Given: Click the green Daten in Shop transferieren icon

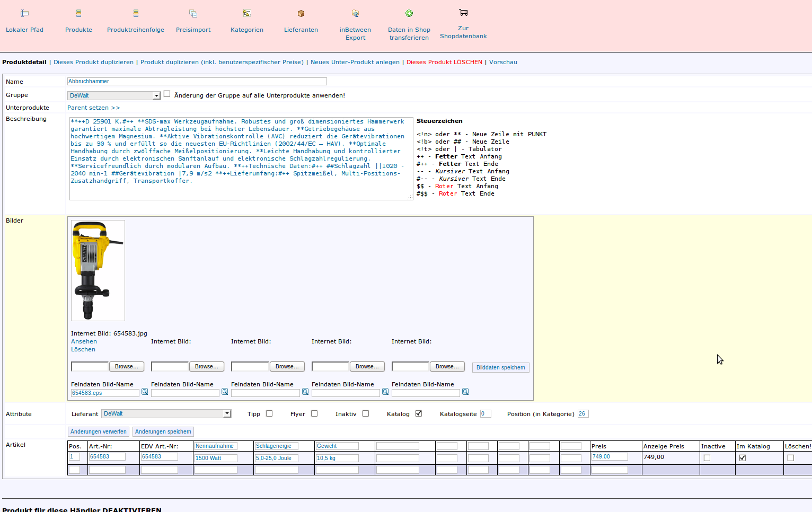Looking at the screenshot, I should 409,13.
